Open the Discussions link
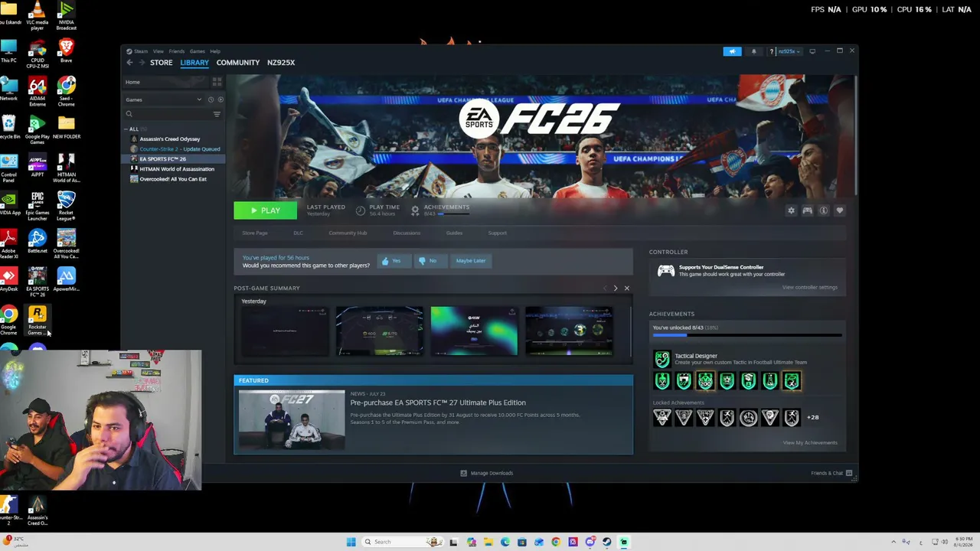Screen dimensions: 980x551 (x=407, y=233)
